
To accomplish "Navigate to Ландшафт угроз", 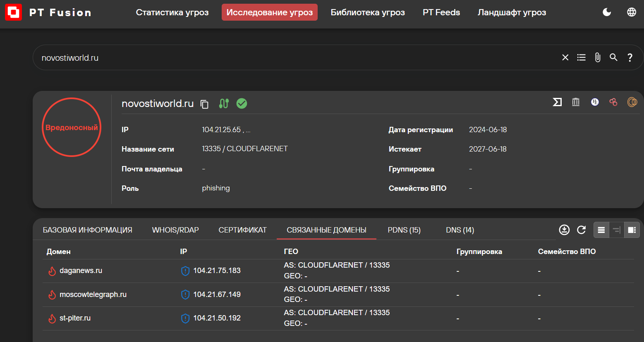I will click(x=512, y=12).
